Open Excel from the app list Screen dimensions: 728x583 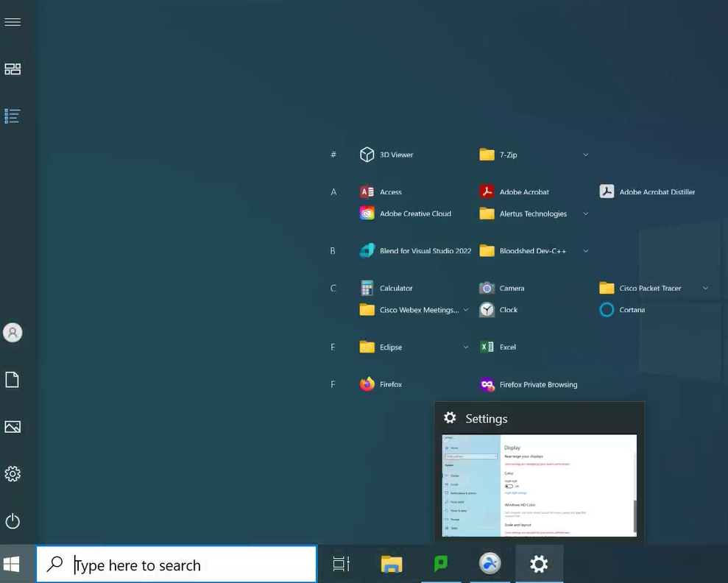point(507,347)
